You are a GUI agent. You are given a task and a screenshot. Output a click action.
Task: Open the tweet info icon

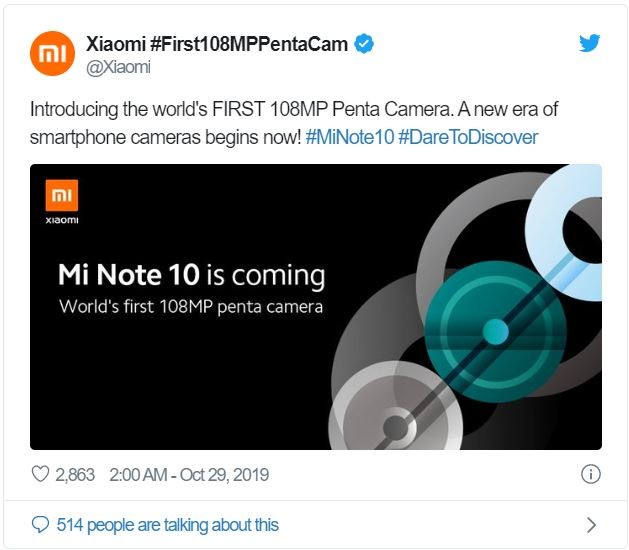[590, 474]
